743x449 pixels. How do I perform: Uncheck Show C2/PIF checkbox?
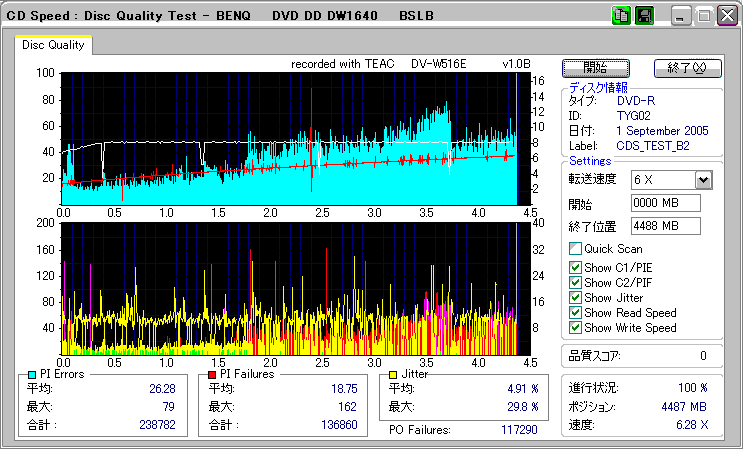click(x=575, y=283)
